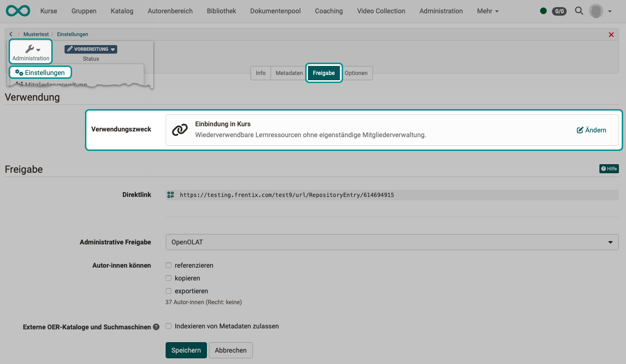This screenshot has width=626, height=364.
Task: Click the OpenOlat infinity logo
Action: pyautogui.click(x=18, y=10)
